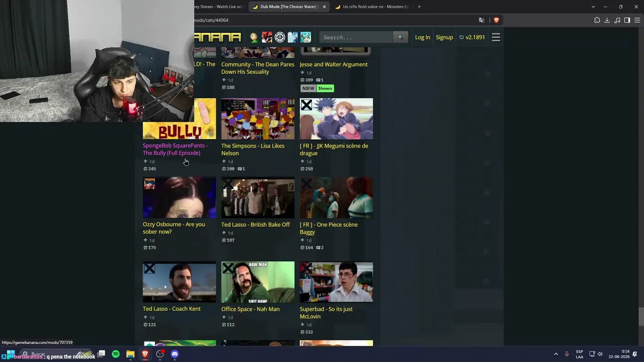Click the translate icon in address bar

(481, 20)
